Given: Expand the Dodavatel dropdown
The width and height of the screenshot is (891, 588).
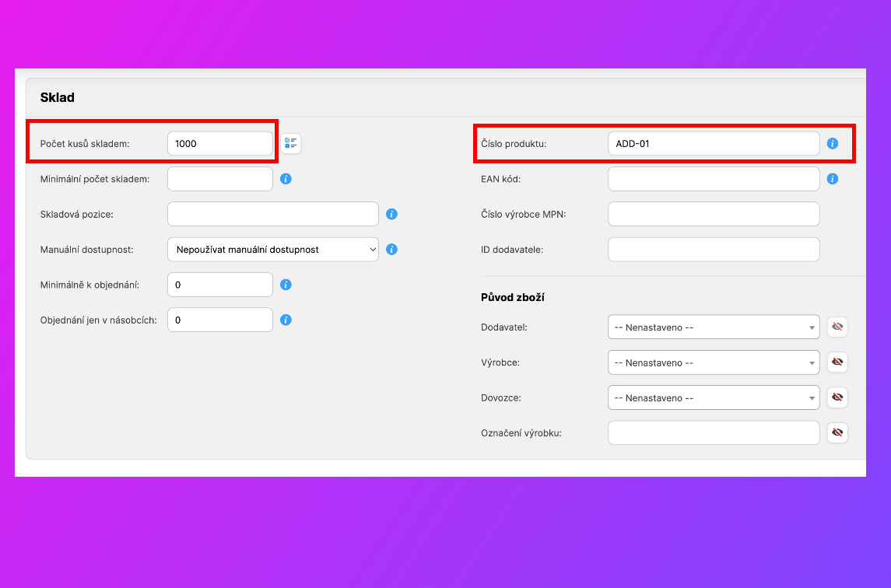Looking at the screenshot, I should click(713, 327).
